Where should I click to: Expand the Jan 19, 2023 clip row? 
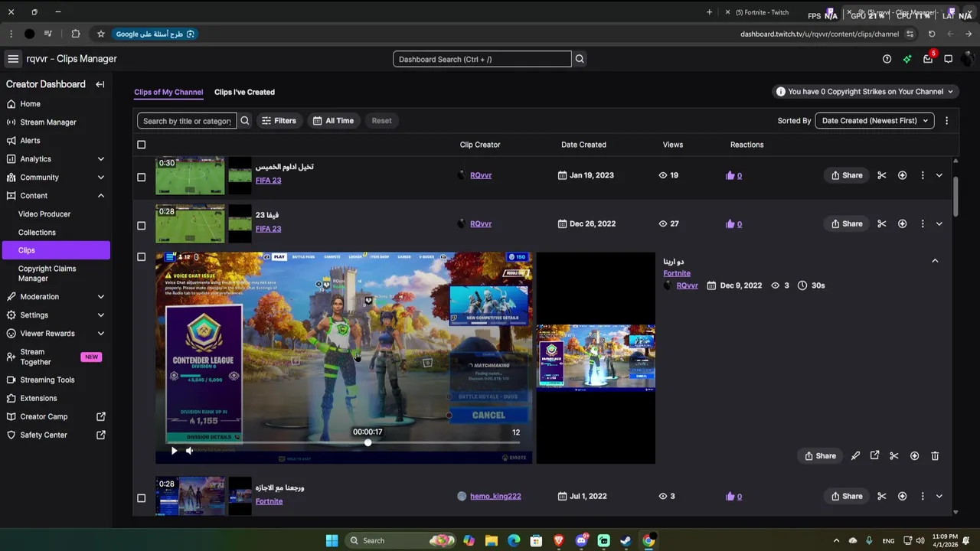coord(939,175)
